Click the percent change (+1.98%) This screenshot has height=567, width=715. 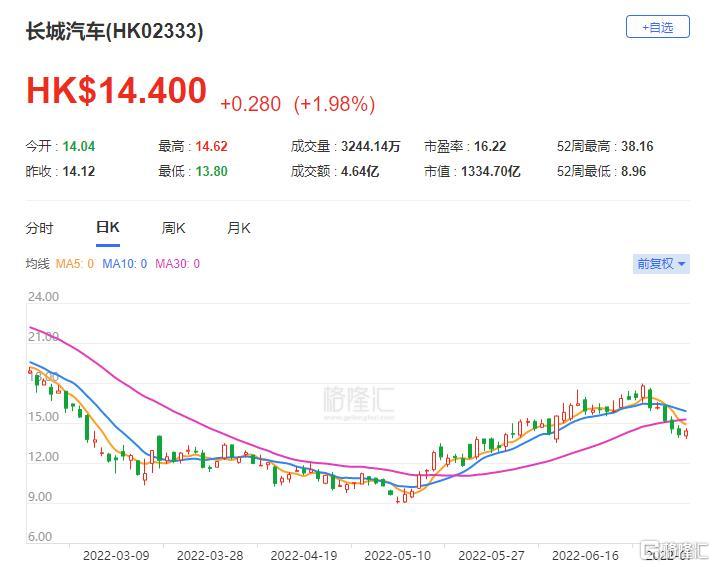[x=334, y=104]
